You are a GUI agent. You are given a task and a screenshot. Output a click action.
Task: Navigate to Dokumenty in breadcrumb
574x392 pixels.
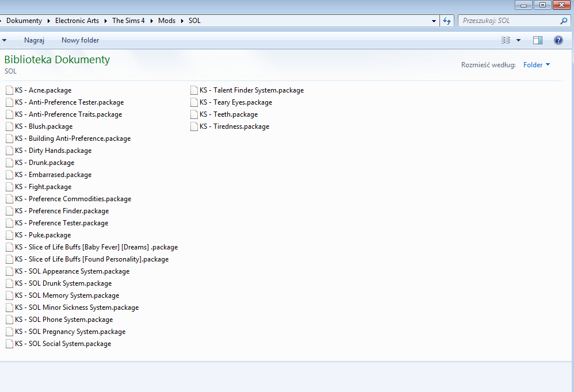pyautogui.click(x=24, y=21)
